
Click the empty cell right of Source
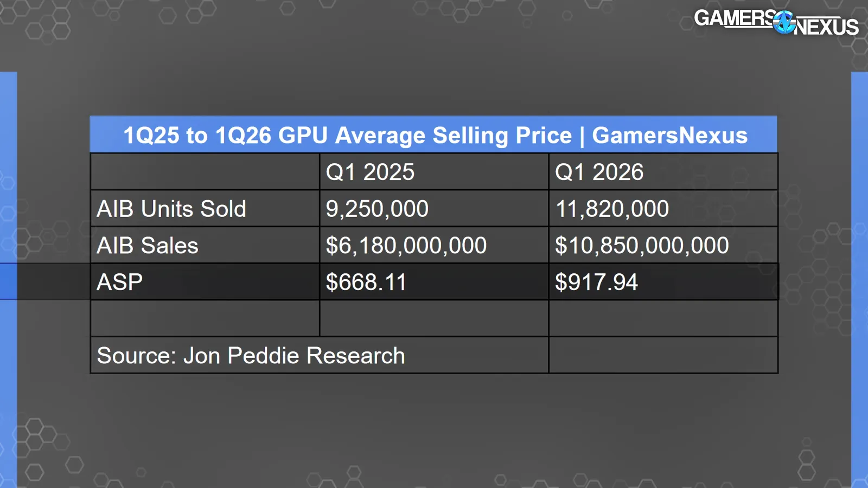coord(663,355)
